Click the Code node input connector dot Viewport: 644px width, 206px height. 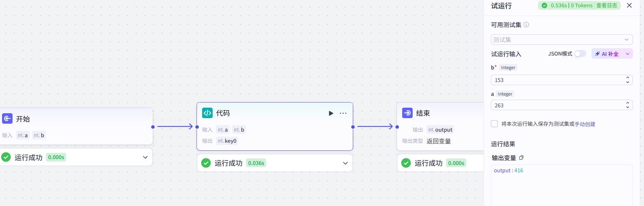[x=197, y=127]
